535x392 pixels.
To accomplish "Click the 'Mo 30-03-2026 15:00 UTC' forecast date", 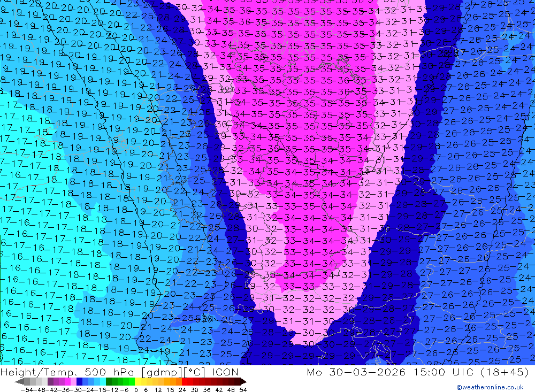I will (x=392, y=372).
